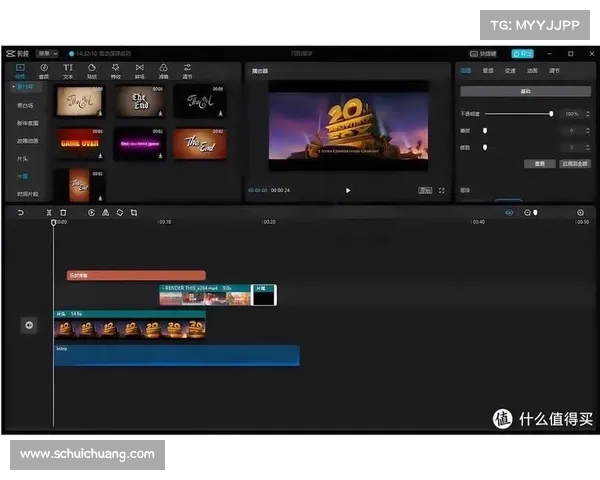
Task: Select the black-and-white field category in sidebar
Action: [x=25, y=105]
